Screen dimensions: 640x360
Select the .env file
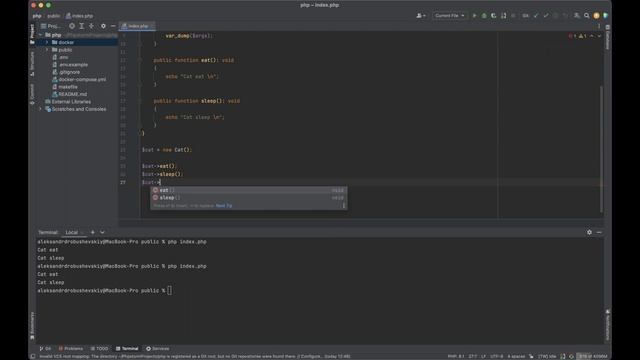[x=60, y=57]
